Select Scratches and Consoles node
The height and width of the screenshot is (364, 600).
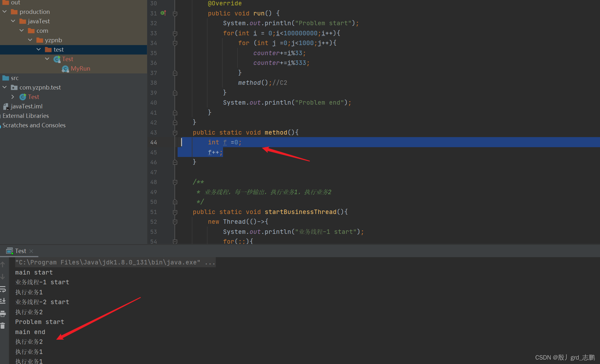pyautogui.click(x=34, y=125)
